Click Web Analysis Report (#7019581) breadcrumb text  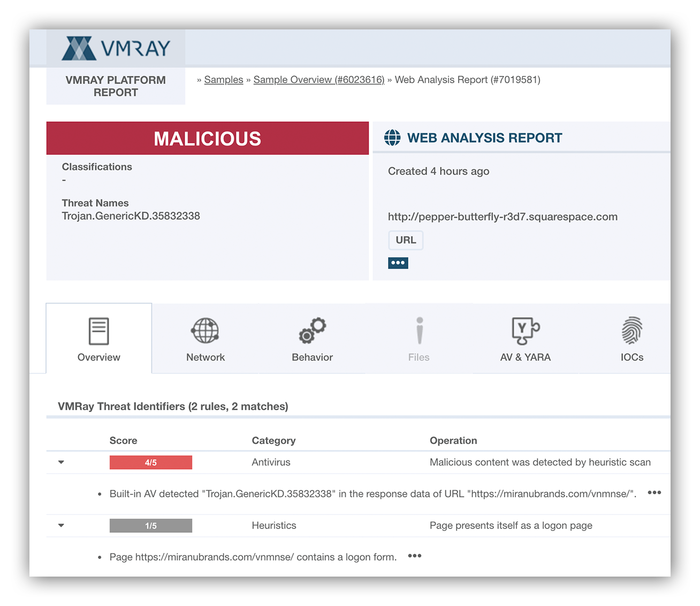(x=468, y=80)
